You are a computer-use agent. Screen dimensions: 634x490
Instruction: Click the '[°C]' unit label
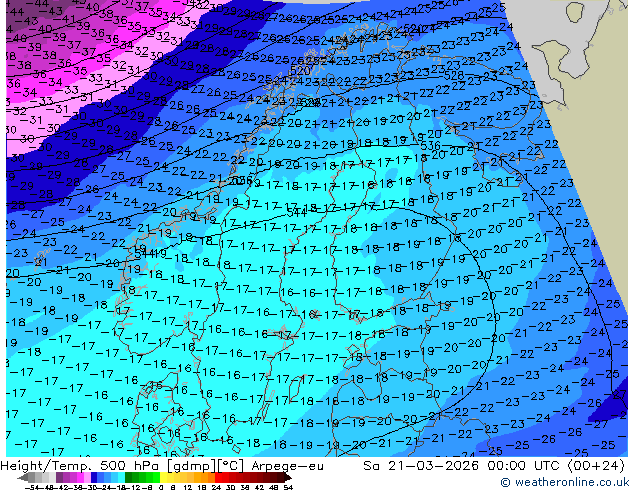(x=231, y=466)
